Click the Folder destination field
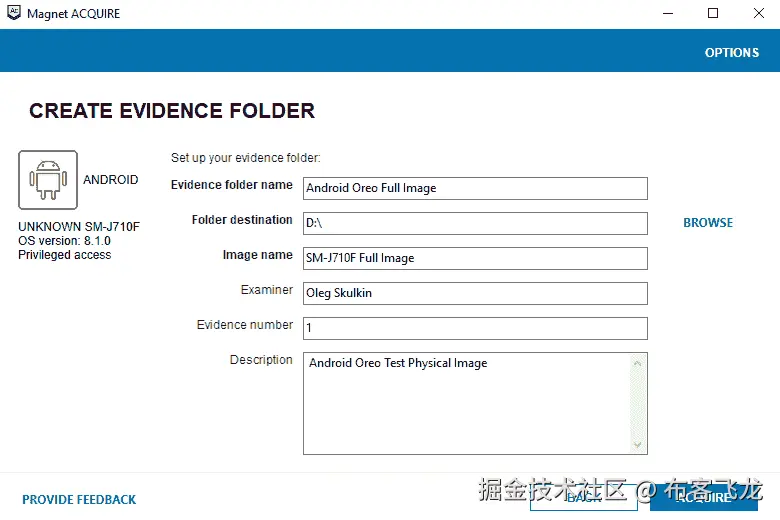 coord(475,223)
